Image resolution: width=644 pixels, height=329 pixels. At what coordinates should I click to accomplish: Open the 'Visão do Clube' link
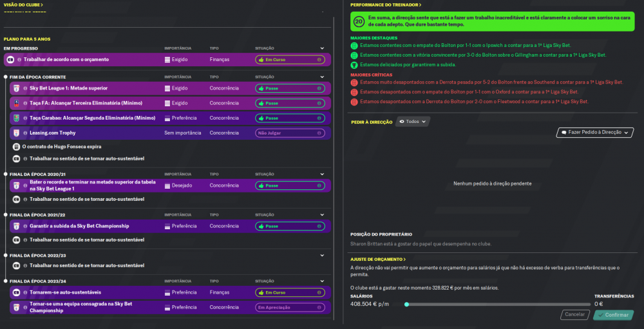tap(23, 5)
